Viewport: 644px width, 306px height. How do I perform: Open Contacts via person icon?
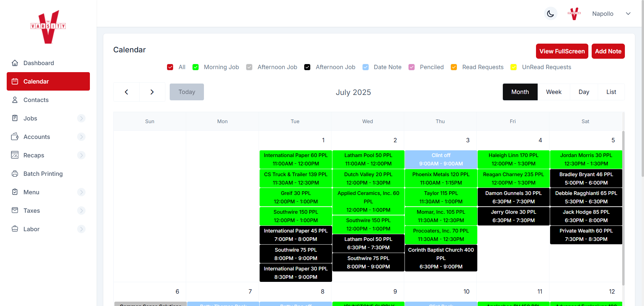point(15,100)
